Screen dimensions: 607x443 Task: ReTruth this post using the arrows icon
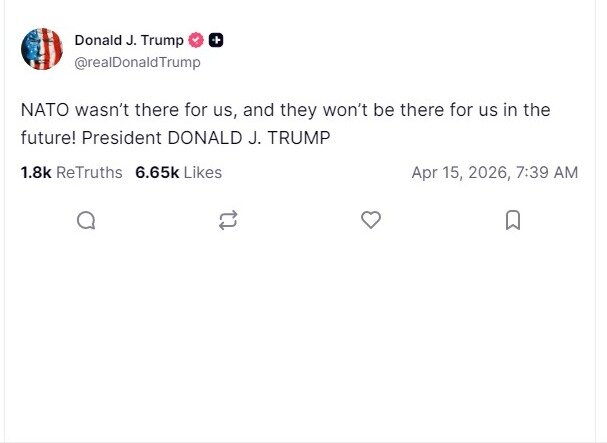point(228,220)
